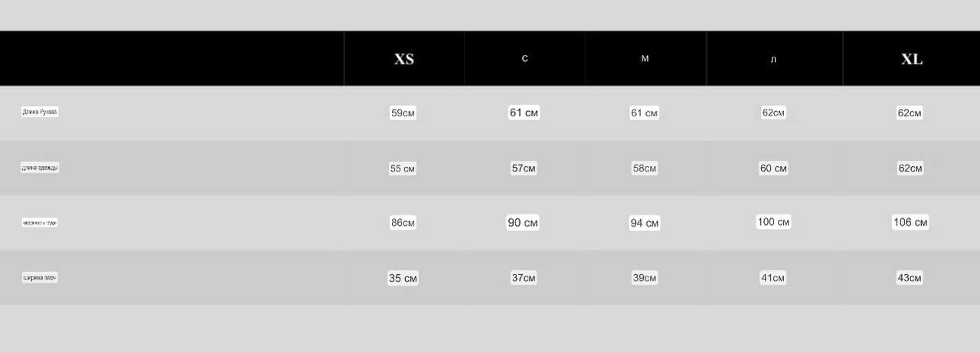Select the "м" size column header
The height and width of the screenshot is (353, 980).
[x=645, y=59]
